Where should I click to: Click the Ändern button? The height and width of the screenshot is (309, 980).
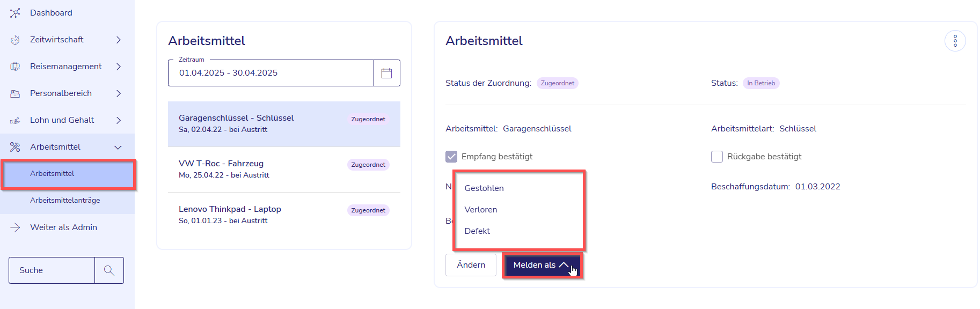(x=471, y=265)
